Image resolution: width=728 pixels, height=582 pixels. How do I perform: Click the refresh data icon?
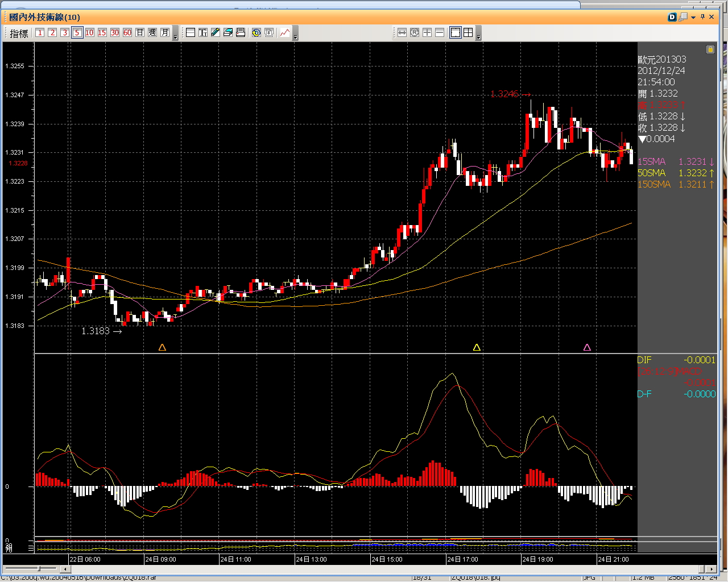click(257, 33)
